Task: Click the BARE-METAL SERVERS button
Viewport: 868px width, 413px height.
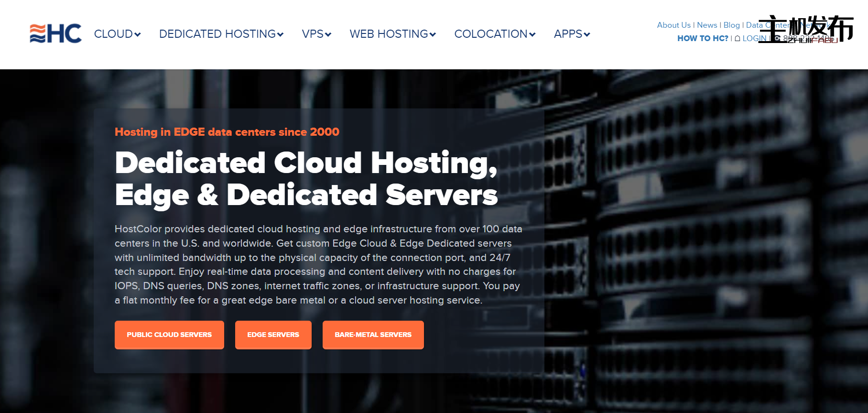Action: (x=373, y=335)
